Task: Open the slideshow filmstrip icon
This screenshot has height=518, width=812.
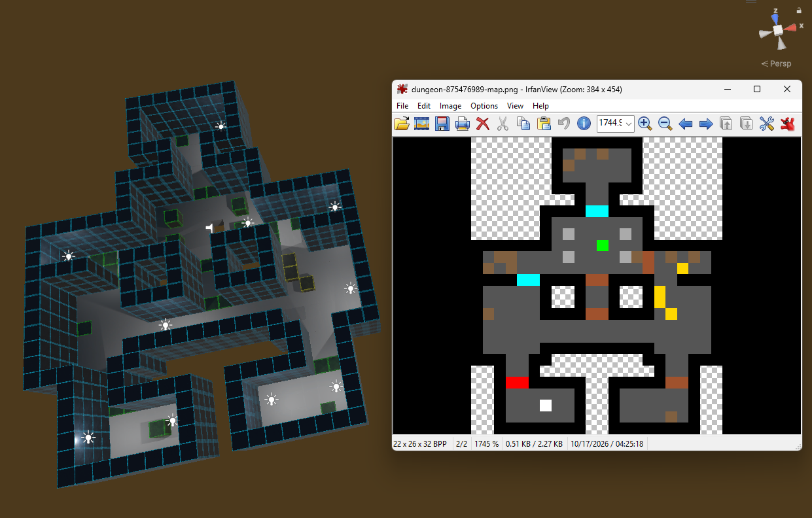Action: point(422,123)
